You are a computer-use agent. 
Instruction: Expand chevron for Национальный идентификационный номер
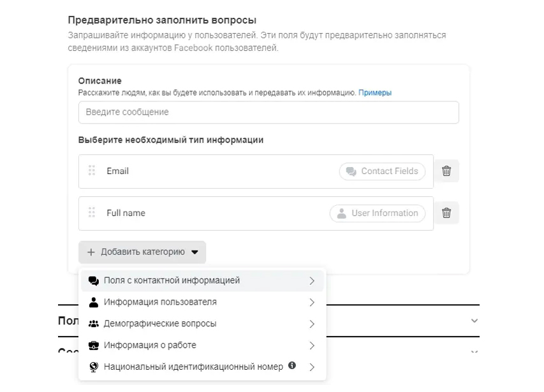point(312,367)
